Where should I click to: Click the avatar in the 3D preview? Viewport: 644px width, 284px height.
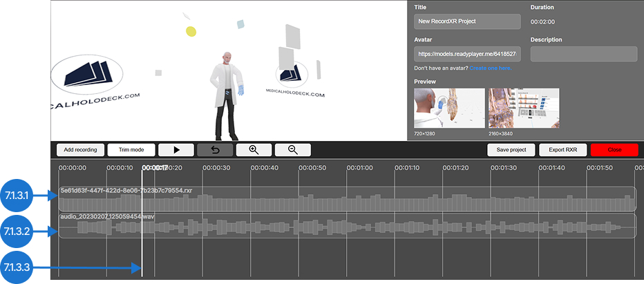tap(227, 93)
